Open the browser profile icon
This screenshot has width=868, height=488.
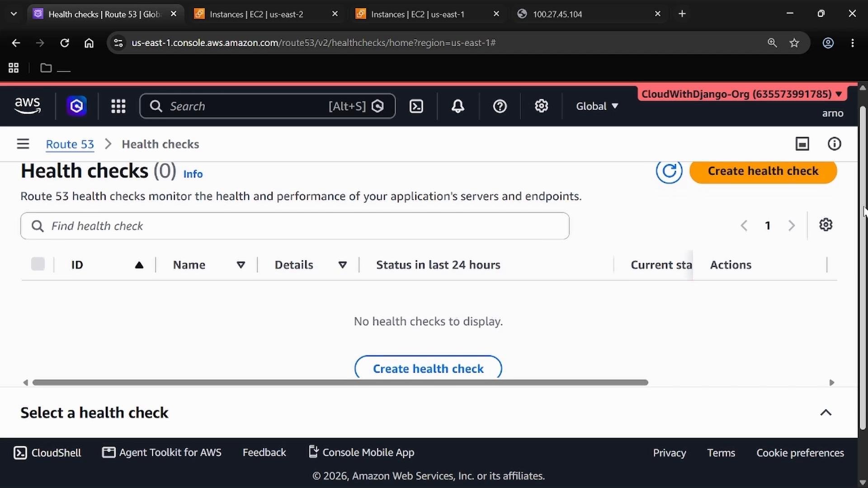click(x=828, y=43)
